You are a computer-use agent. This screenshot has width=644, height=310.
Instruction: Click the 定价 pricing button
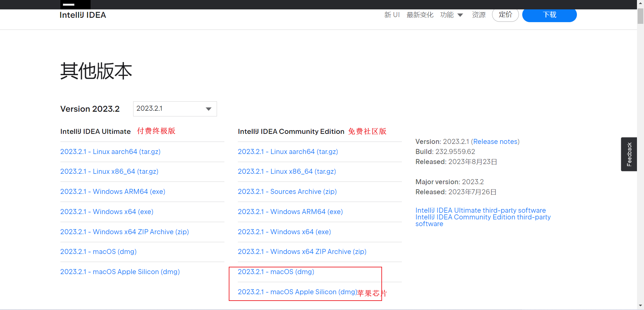505,15
